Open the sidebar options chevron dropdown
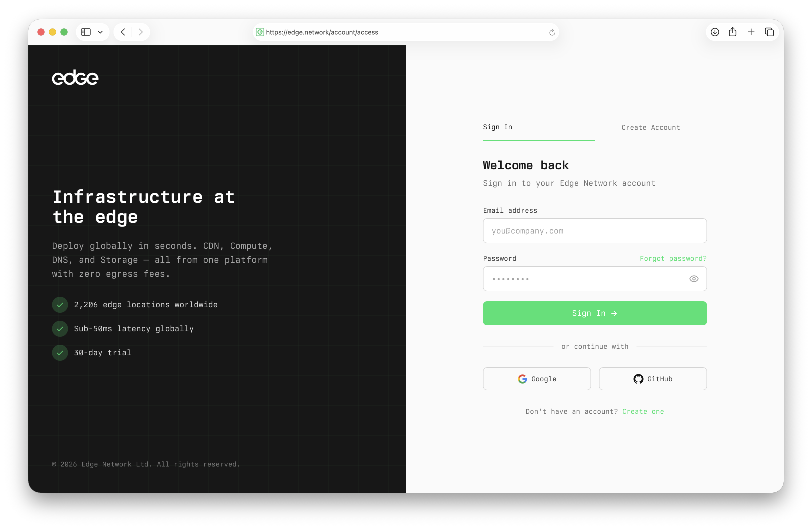Screen dimensions: 812x530 (x=100, y=32)
